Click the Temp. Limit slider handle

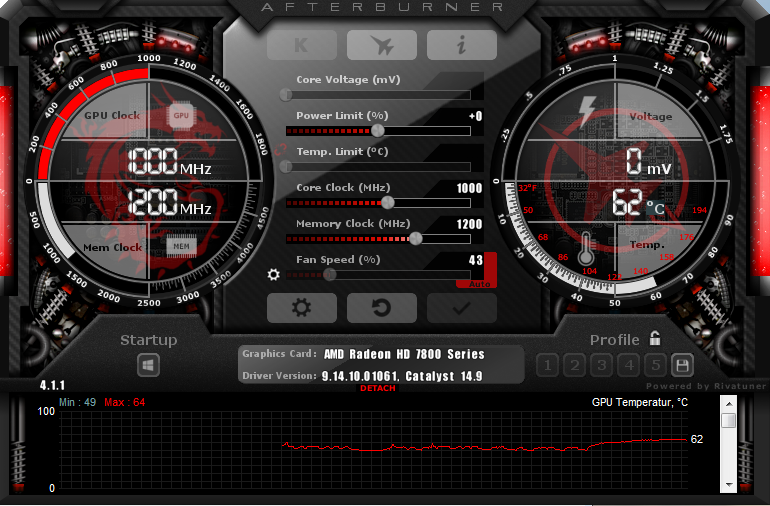click(x=286, y=167)
